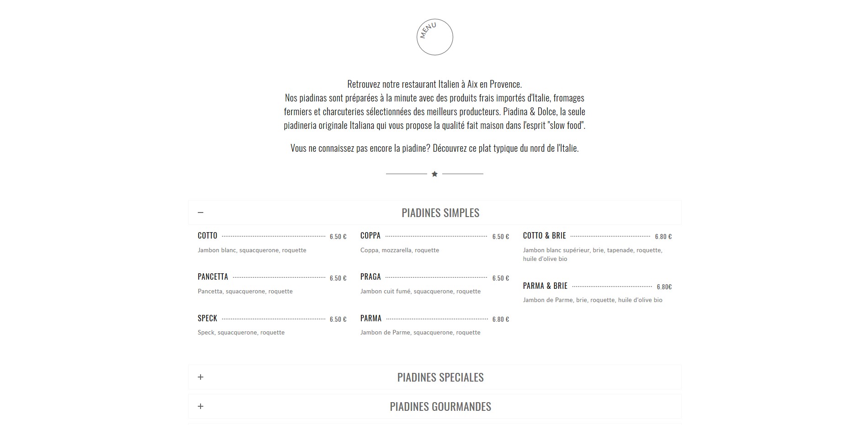This screenshot has height=425, width=868.
Task: Expand Piadines Speciales using plus icon
Action: pos(201,377)
